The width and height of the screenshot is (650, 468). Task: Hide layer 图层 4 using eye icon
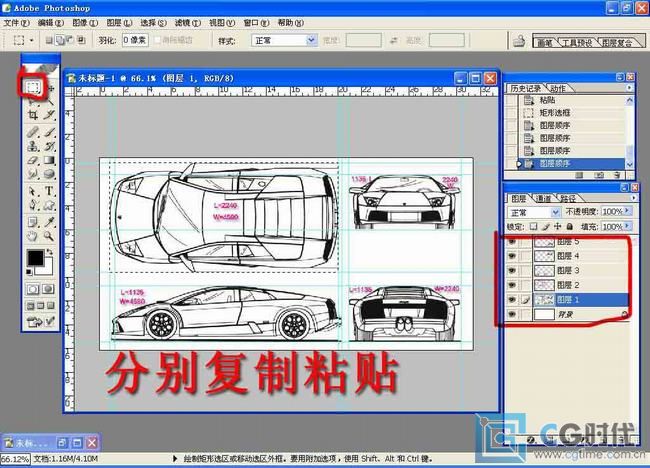point(512,256)
